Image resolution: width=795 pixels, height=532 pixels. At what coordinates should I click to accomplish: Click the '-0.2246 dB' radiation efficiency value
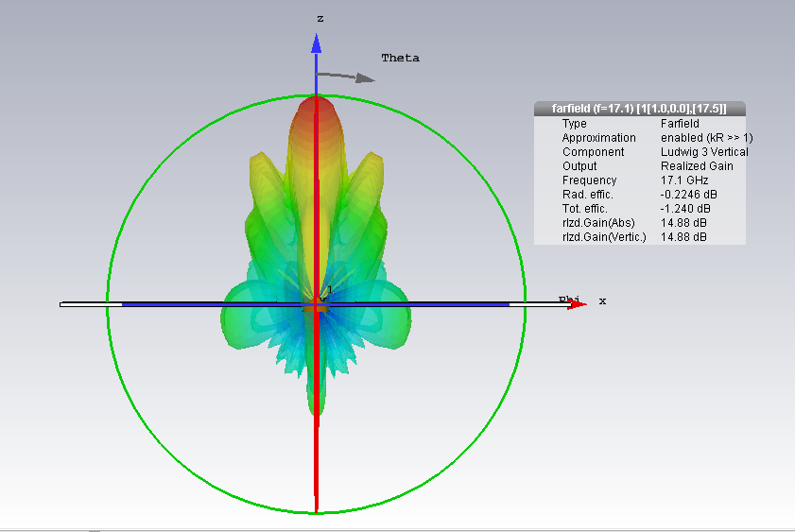[x=688, y=195]
